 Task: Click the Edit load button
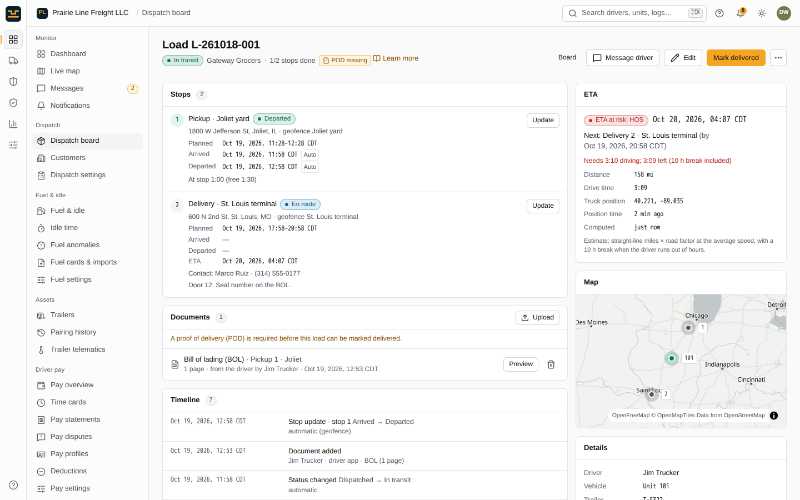pos(683,58)
